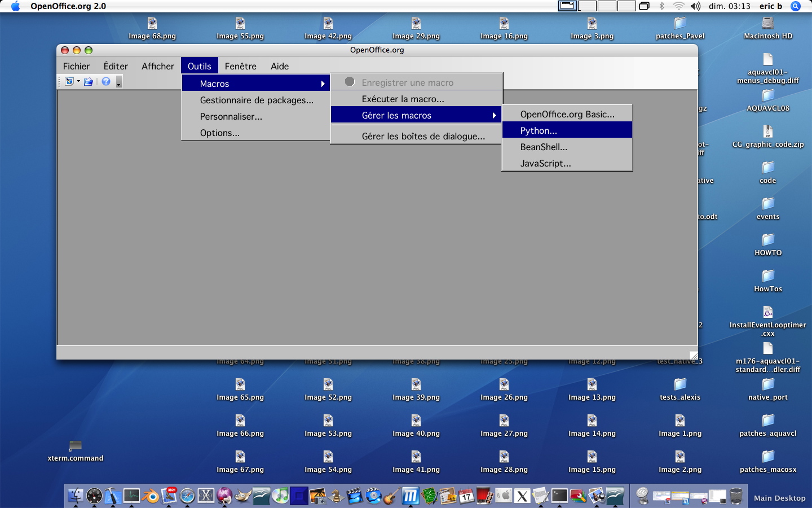Click iTunes music note icon in Dock
This screenshot has height=508, width=812.
[280, 496]
